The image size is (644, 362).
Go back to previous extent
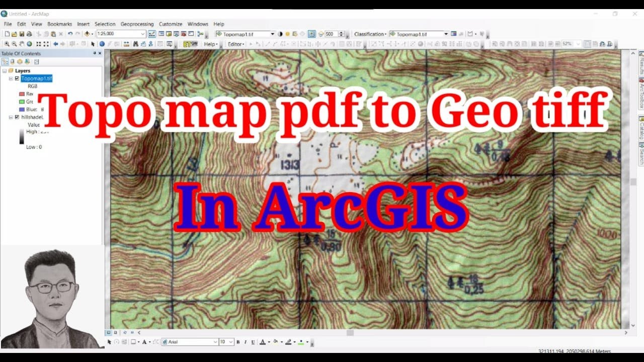[55, 44]
